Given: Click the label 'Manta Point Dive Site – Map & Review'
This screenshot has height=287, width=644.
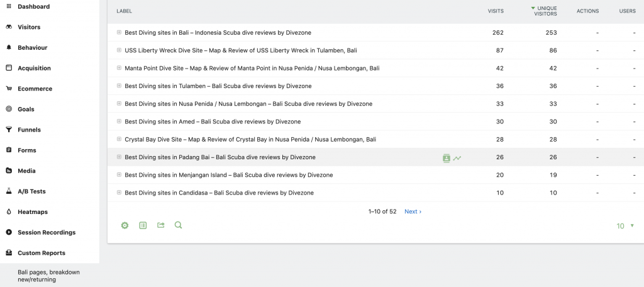Looking at the screenshot, I should coord(252,68).
